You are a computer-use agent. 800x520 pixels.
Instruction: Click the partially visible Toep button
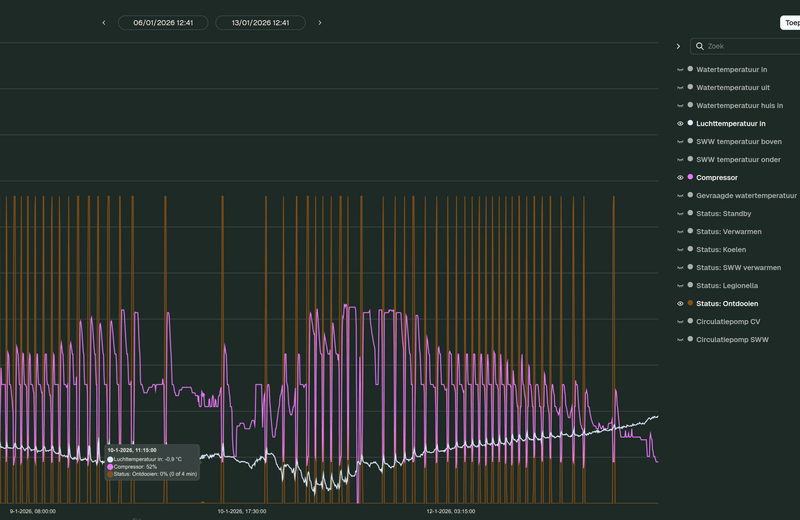(x=790, y=22)
